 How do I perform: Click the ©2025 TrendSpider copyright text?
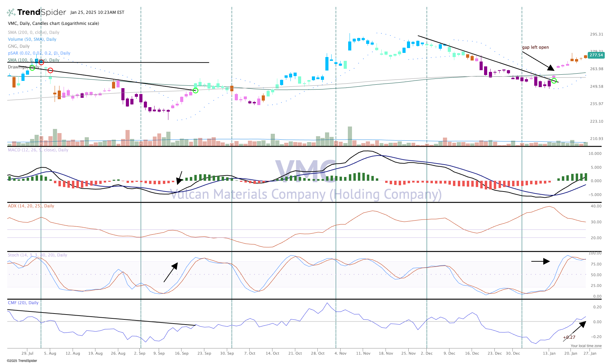click(x=22, y=361)
